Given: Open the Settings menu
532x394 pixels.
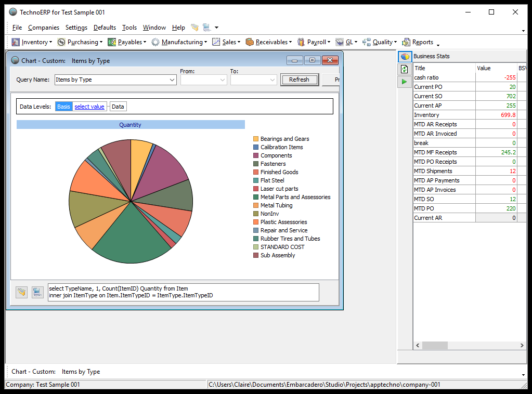Looking at the screenshot, I should (x=76, y=28).
